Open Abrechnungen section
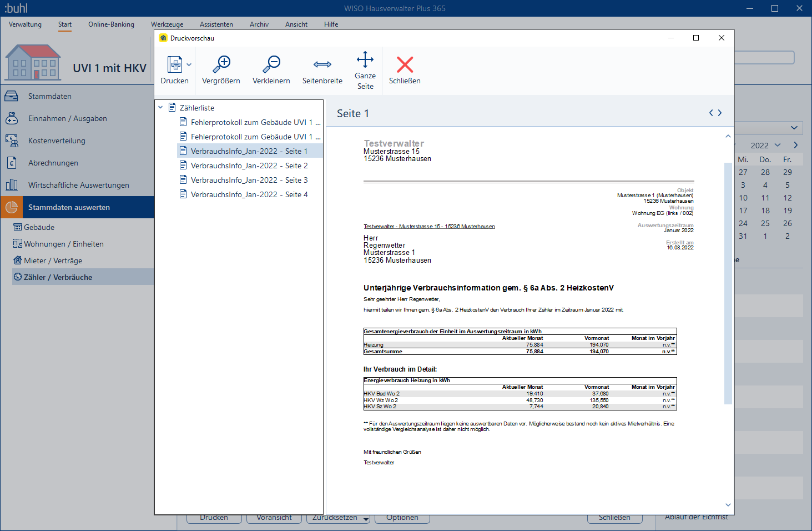This screenshot has width=812, height=531. pos(77,163)
